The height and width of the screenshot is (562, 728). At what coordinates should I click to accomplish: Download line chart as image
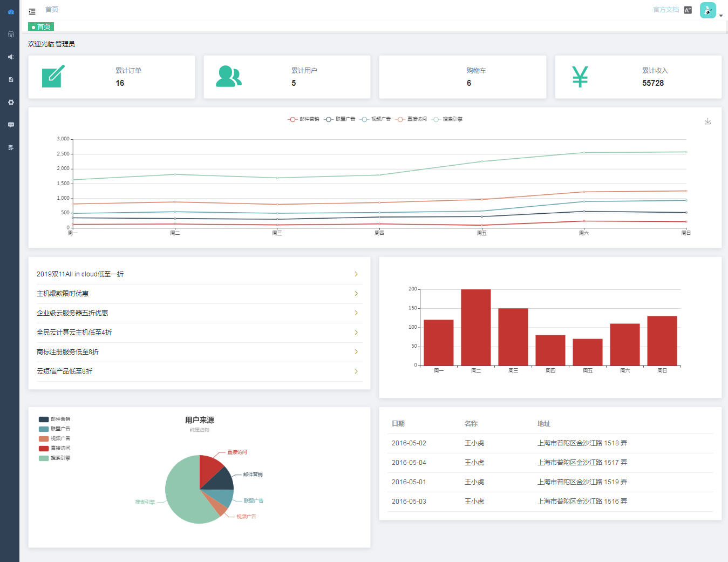coord(707,121)
